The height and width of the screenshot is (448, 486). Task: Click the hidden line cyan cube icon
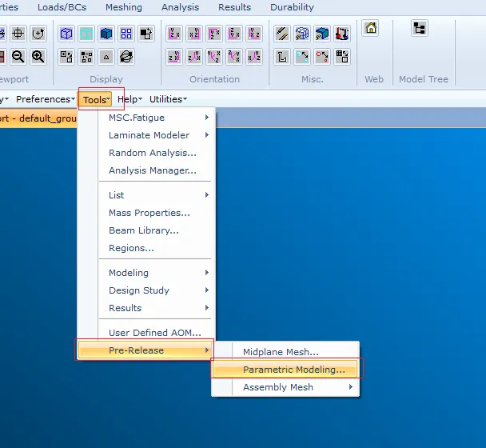click(x=86, y=34)
